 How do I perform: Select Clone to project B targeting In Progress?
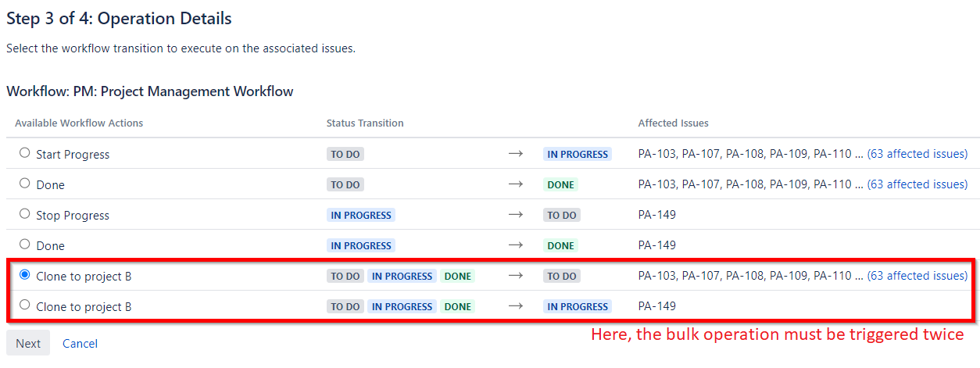25,305
